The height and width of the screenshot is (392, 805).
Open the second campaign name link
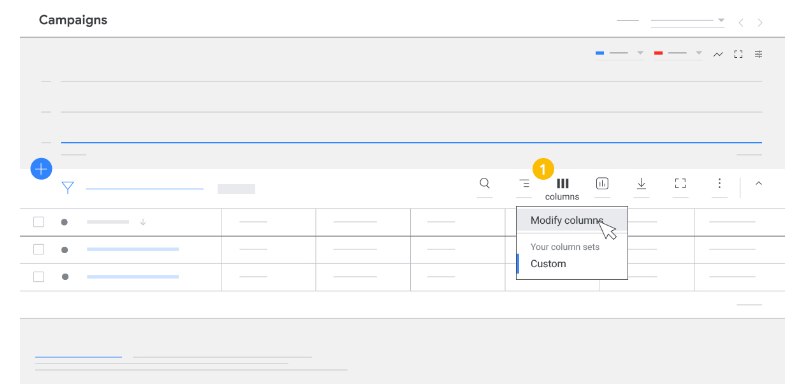133,277
